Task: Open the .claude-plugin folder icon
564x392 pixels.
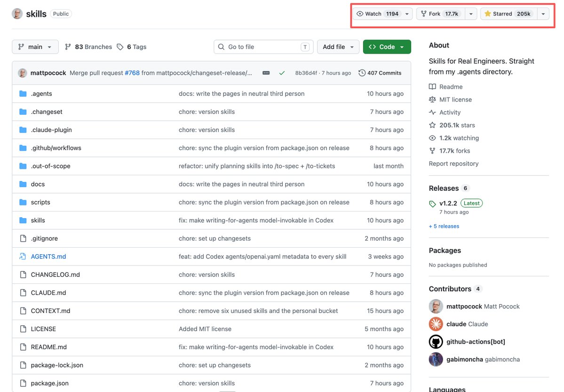Action: [23, 130]
